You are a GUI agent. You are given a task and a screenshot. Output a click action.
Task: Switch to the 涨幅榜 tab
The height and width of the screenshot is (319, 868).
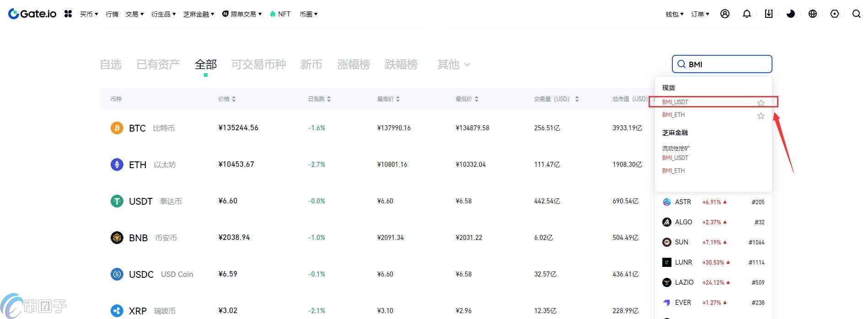coord(354,64)
